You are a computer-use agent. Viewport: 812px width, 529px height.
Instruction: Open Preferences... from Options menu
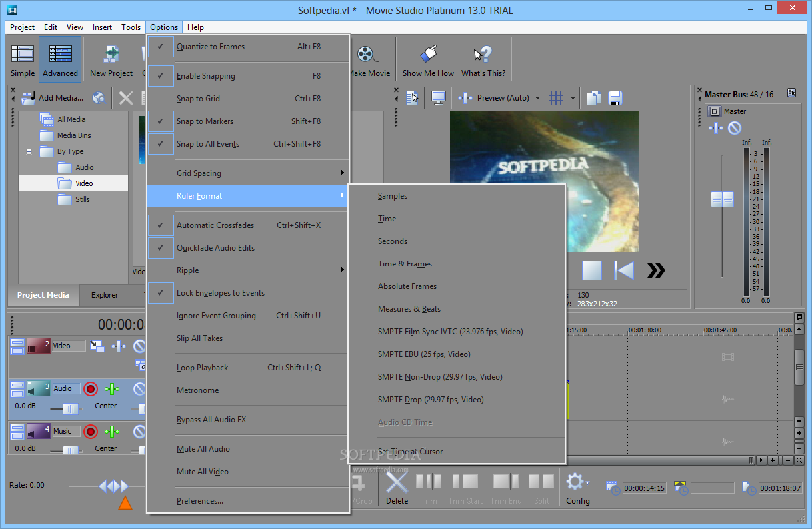click(249, 501)
